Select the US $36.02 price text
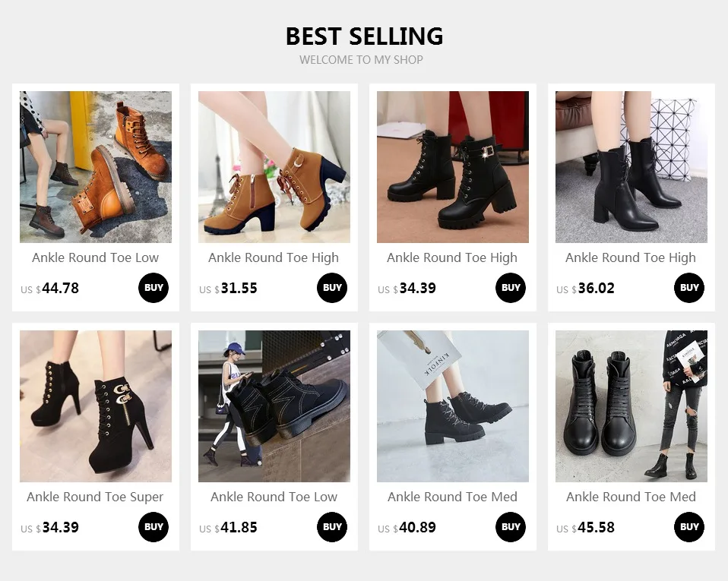 [585, 288]
